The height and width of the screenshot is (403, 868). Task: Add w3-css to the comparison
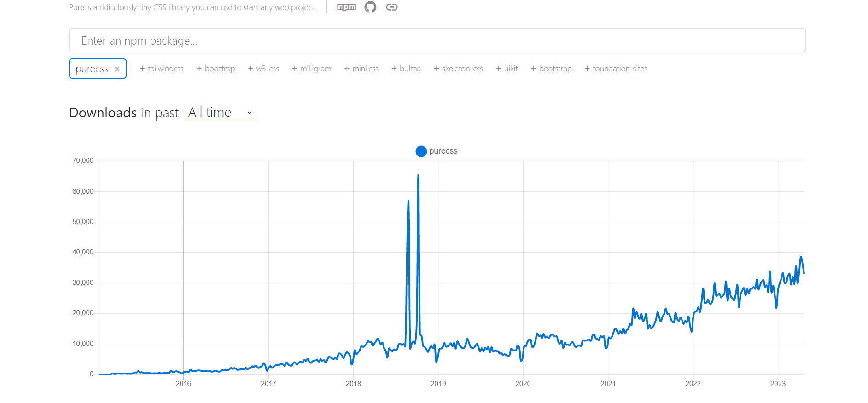(263, 69)
